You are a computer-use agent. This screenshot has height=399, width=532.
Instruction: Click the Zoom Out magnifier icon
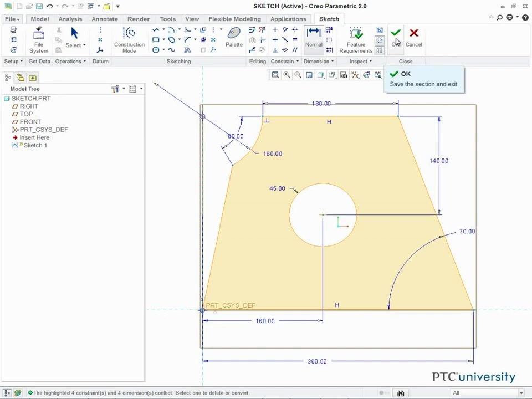pyautogui.click(x=298, y=75)
